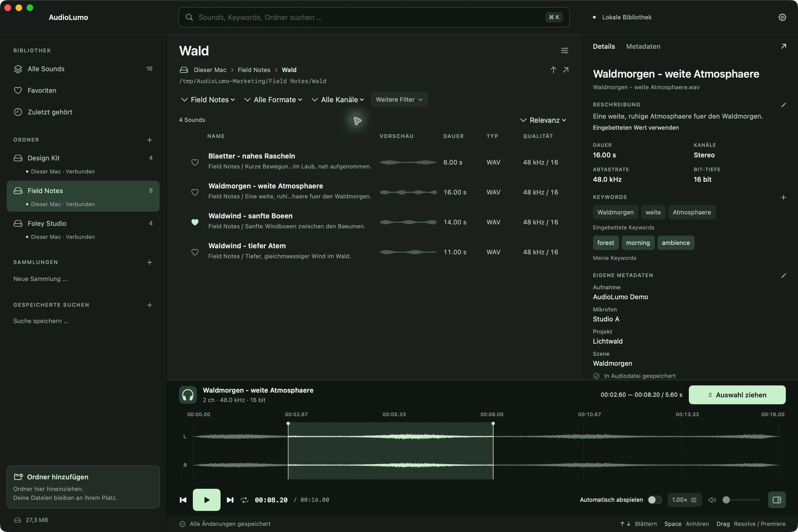Add a new Sammlung with plus icon

click(x=150, y=262)
